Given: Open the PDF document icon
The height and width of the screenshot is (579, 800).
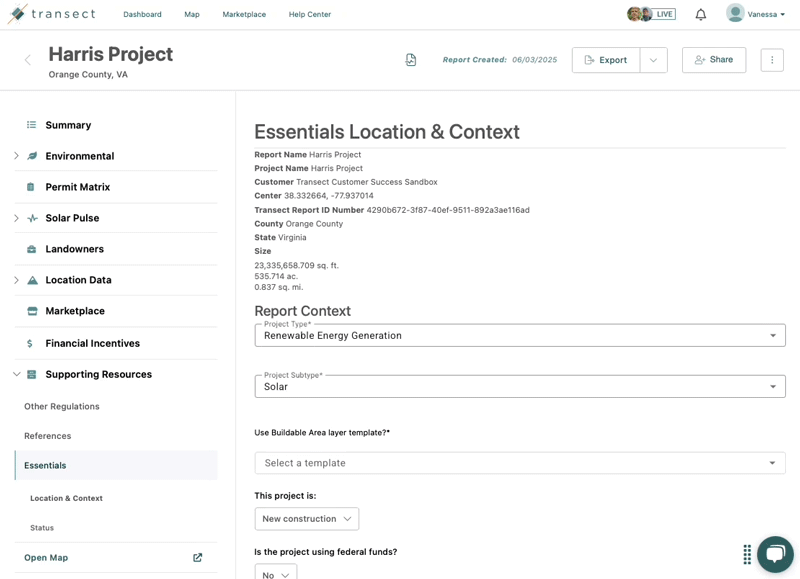Looking at the screenshot, I should [x=411, y=60].
